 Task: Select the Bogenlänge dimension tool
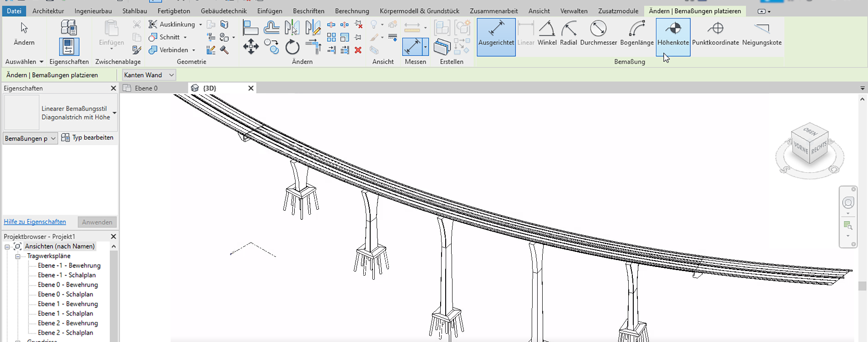click(637, 33)
